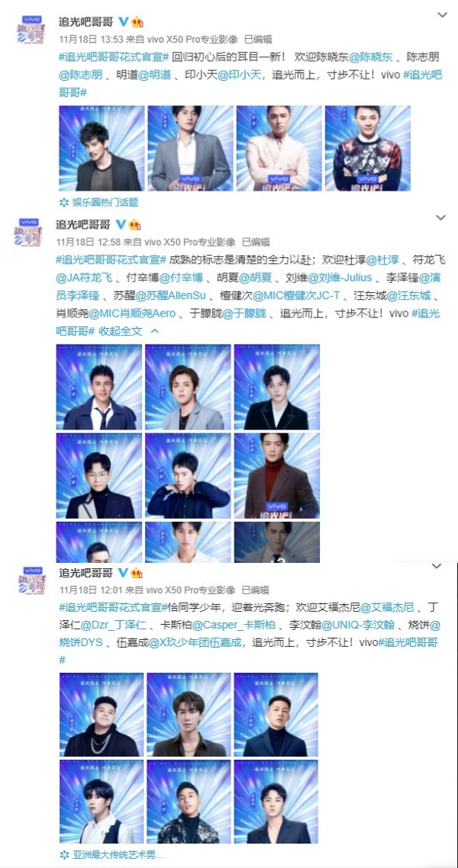Open the third post's options chevron
The image size is (458, 868).
click(x=437, y=566)
